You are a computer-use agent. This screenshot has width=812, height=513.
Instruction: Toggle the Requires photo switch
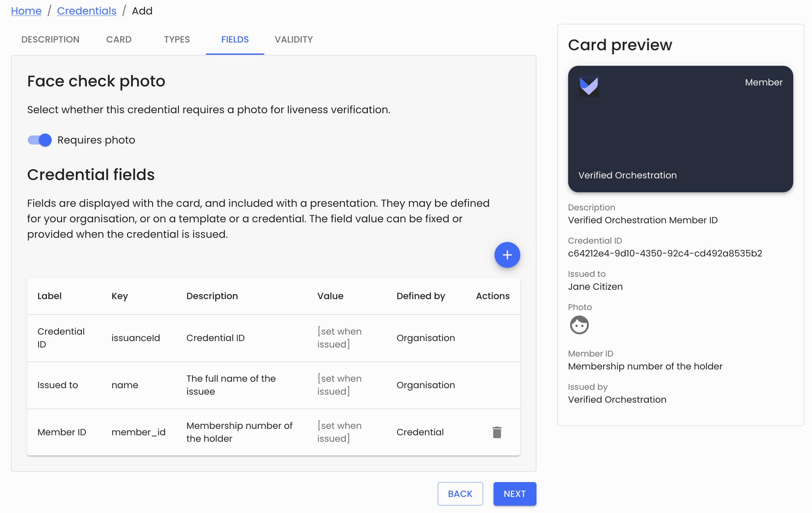coord(40,140)
